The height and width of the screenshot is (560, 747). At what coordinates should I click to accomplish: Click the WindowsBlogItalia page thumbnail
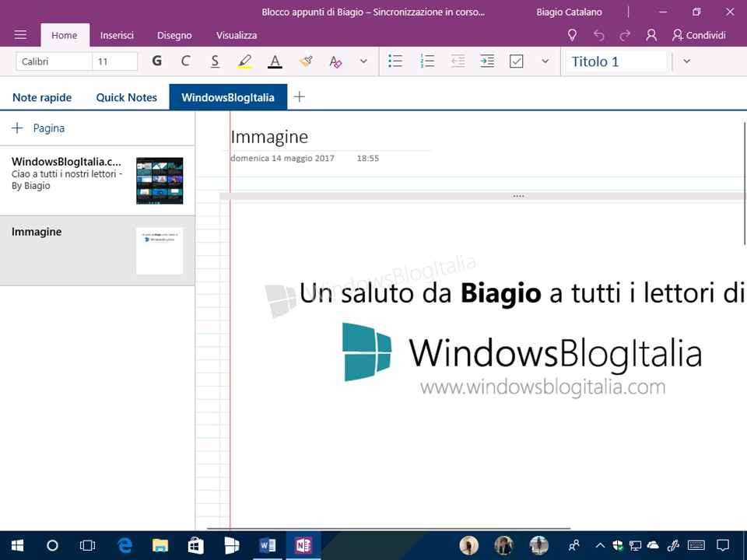[x=160, y=181]
